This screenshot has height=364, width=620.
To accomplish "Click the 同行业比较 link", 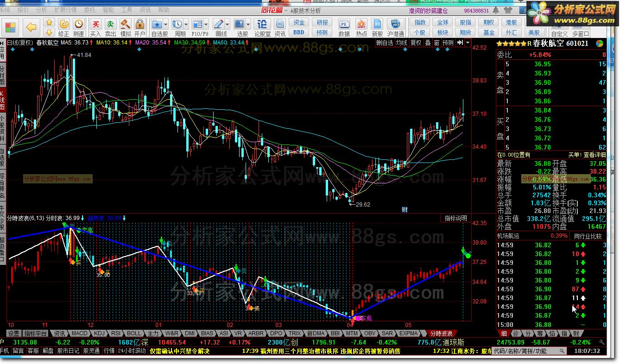I will 588,236.
